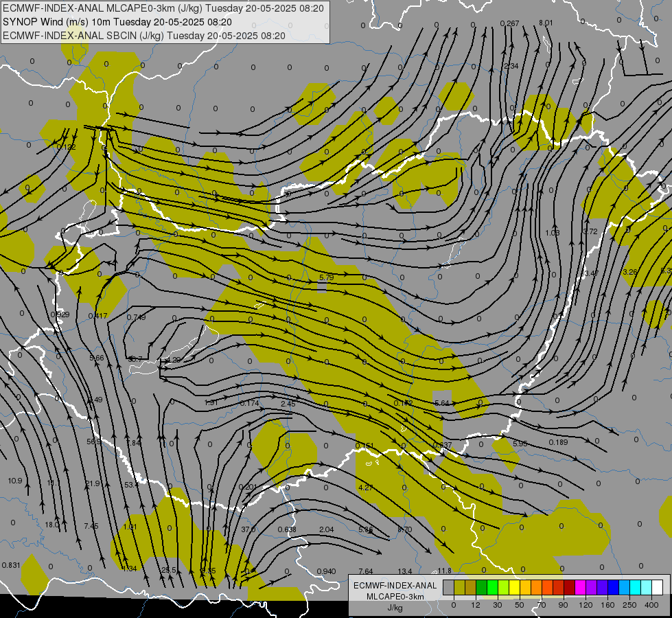Click the 2.45 value on the map
Image resolution: width=672 pixels, height=618 pixels.
(288, 404)
